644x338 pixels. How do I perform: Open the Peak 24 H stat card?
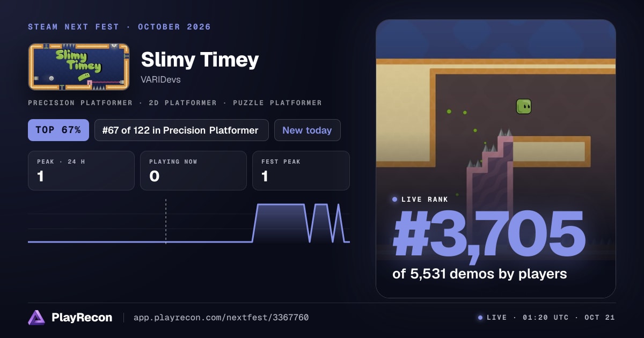click(81, 171)
